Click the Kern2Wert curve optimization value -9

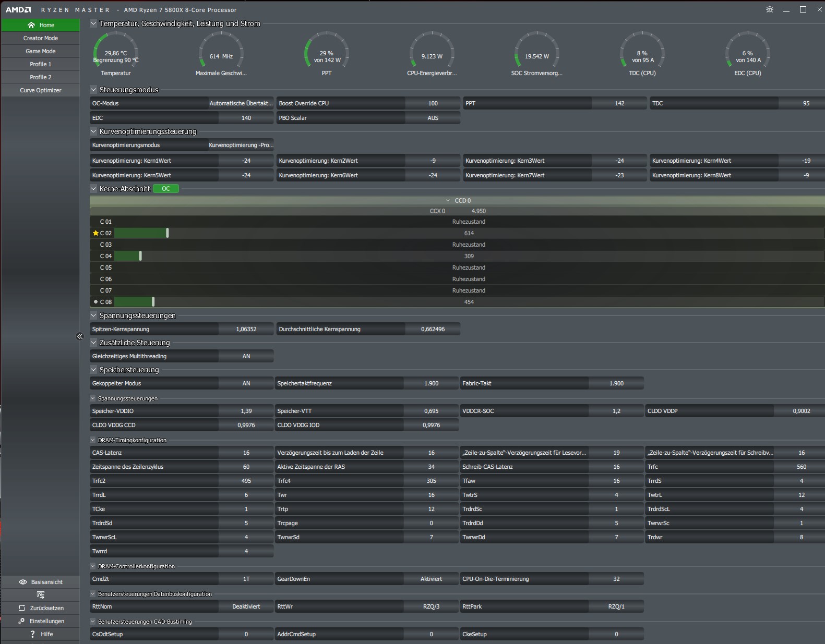click(433, 161)
